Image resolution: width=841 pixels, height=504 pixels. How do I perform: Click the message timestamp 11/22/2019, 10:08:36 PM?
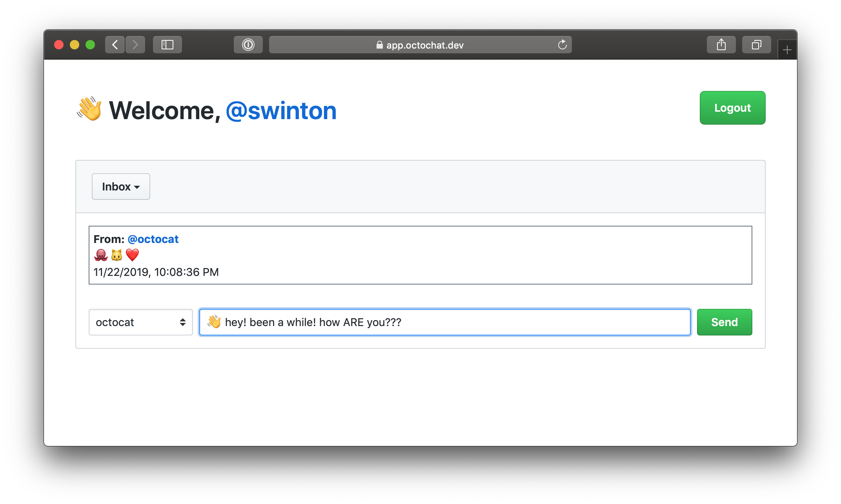click(x=156, y=272)
